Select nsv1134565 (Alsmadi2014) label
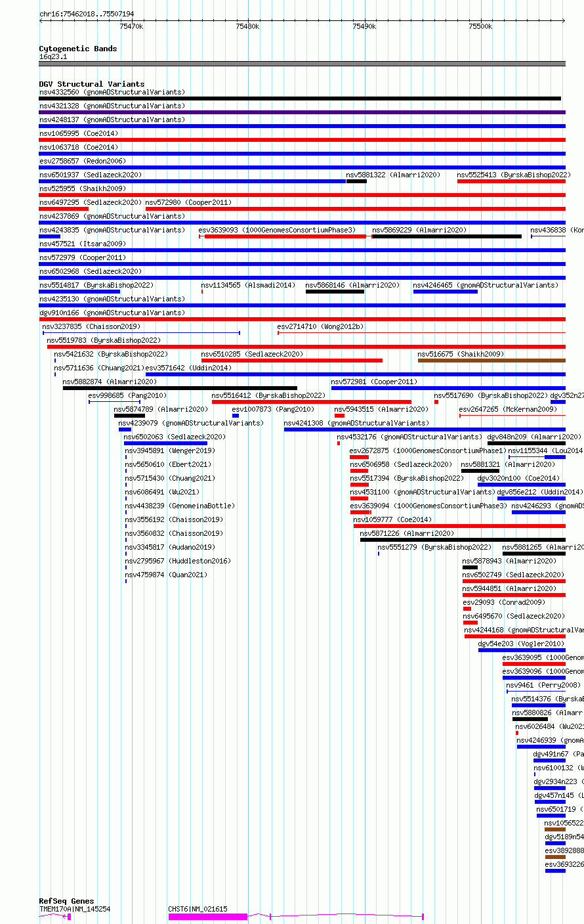This screenshot has width=584, height=924. [249, 285]
